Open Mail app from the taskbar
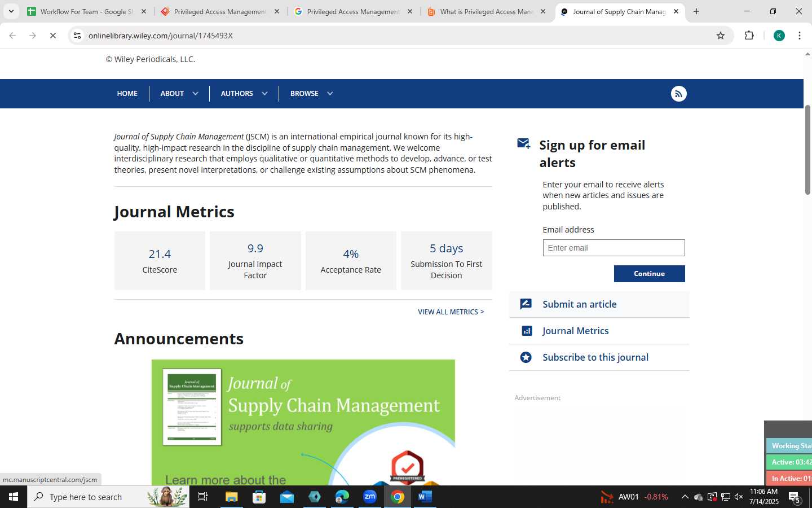This screenshot has height=508, width=812. click(x=286, y=497)
